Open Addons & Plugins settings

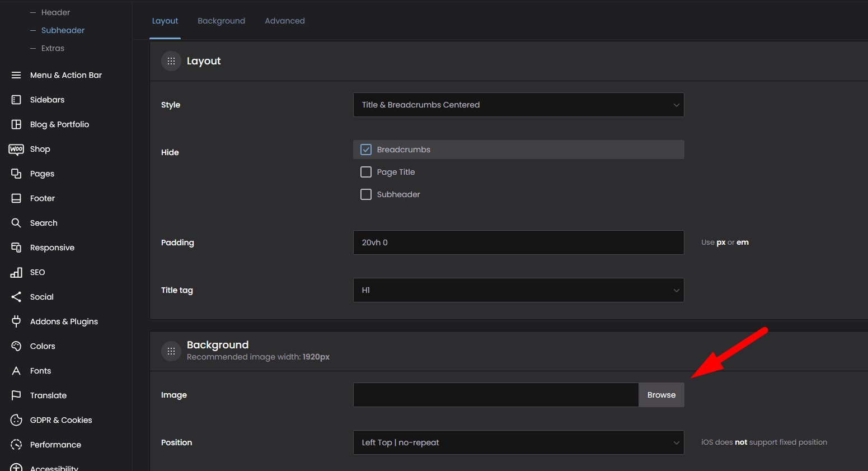pos(64,321)
